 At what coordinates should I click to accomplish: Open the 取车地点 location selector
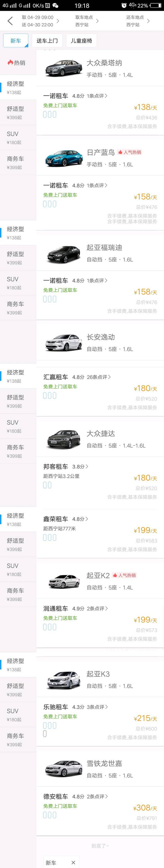pos(87,21)
